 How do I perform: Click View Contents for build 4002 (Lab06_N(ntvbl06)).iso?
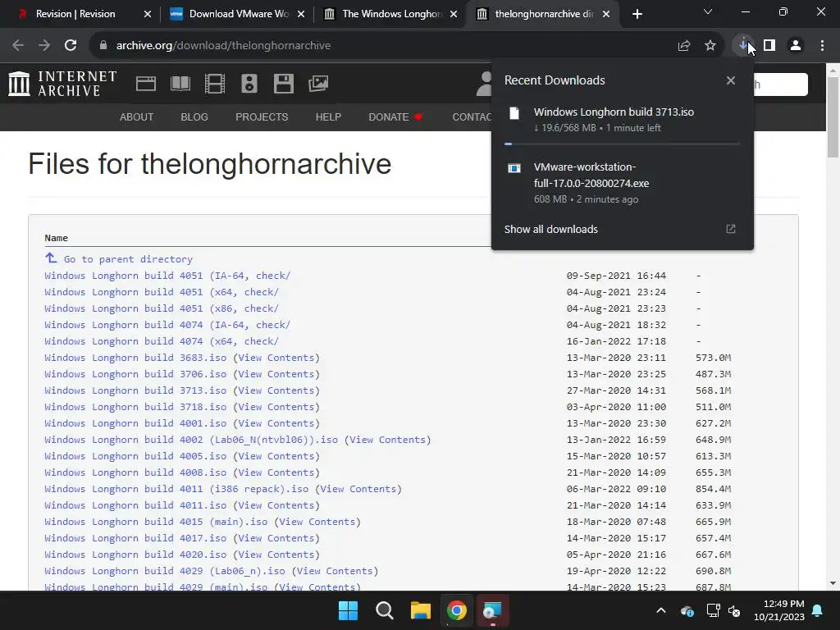coord(387,440)
